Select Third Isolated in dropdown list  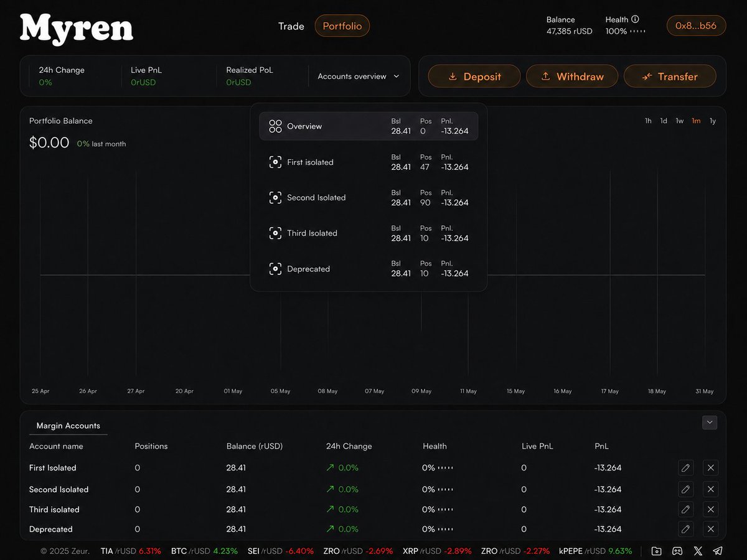tap(369, 233)
